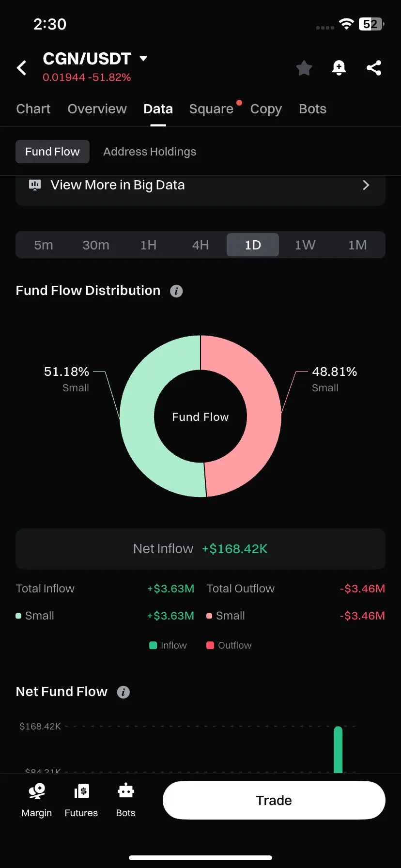401x868 pixels.
Task: Open the Square tab
Action: (x=211, y=109)
